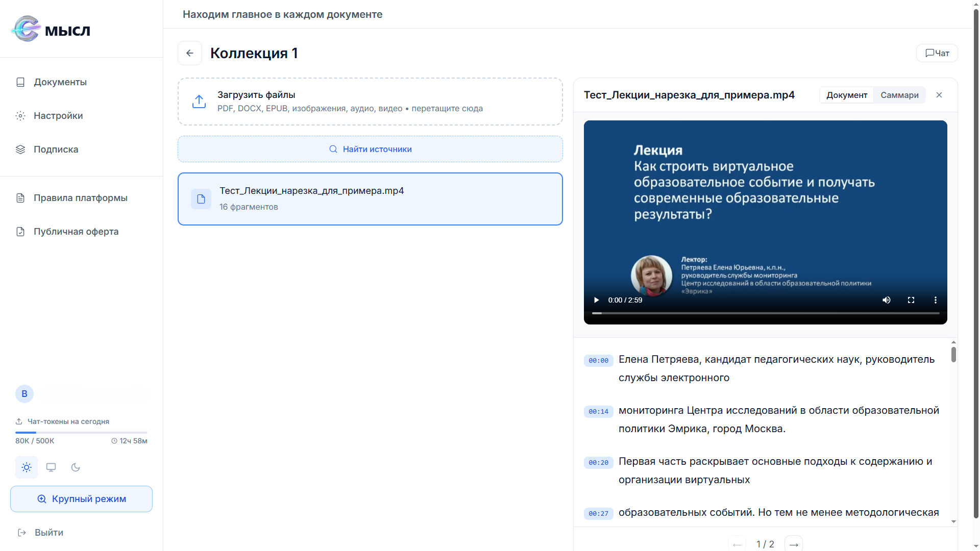The image size is (980, 551).
Task: Play the lecture video
Action: click(x=596, y=300)
